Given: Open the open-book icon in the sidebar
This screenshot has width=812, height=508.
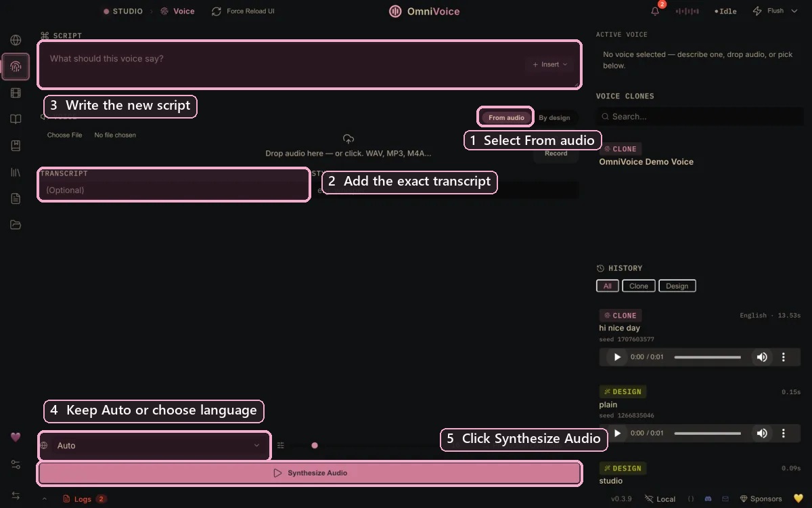Looking at the screenshot, I should click(x=16, y=119).
